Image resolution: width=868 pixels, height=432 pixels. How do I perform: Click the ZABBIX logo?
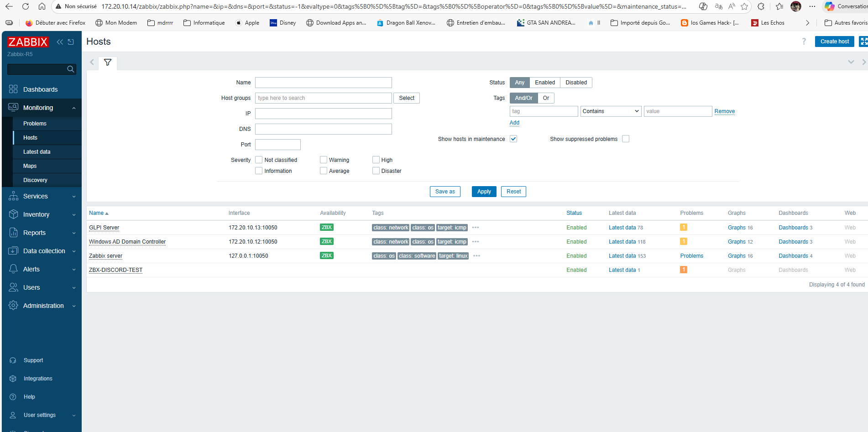click(x=28, y=42)
